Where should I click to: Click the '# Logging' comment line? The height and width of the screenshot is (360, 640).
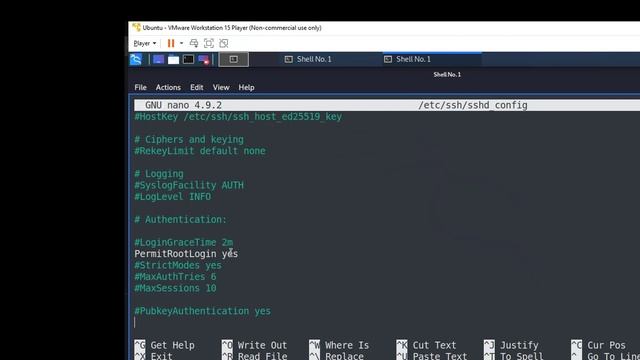[x=159, y=174]
